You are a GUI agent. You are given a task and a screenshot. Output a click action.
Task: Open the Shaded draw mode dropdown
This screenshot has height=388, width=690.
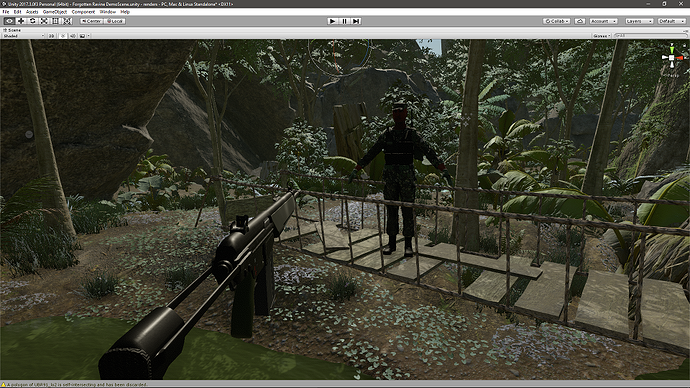(23, 36)
